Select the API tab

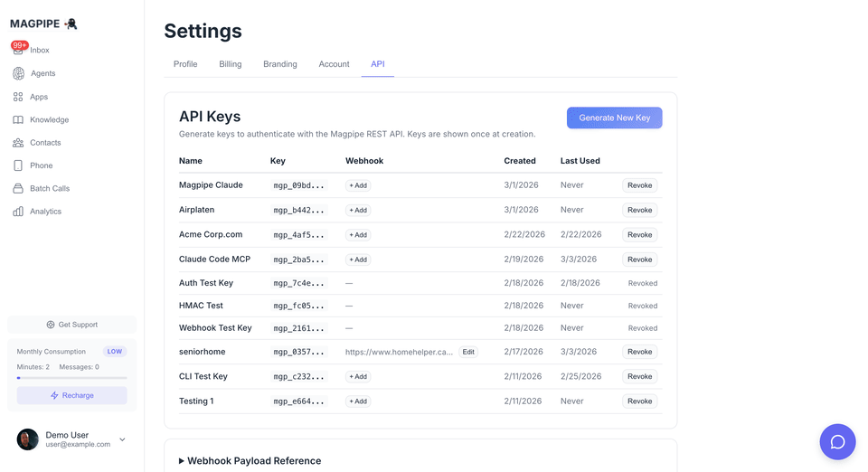pyautogui.click(x=378, y=64)
